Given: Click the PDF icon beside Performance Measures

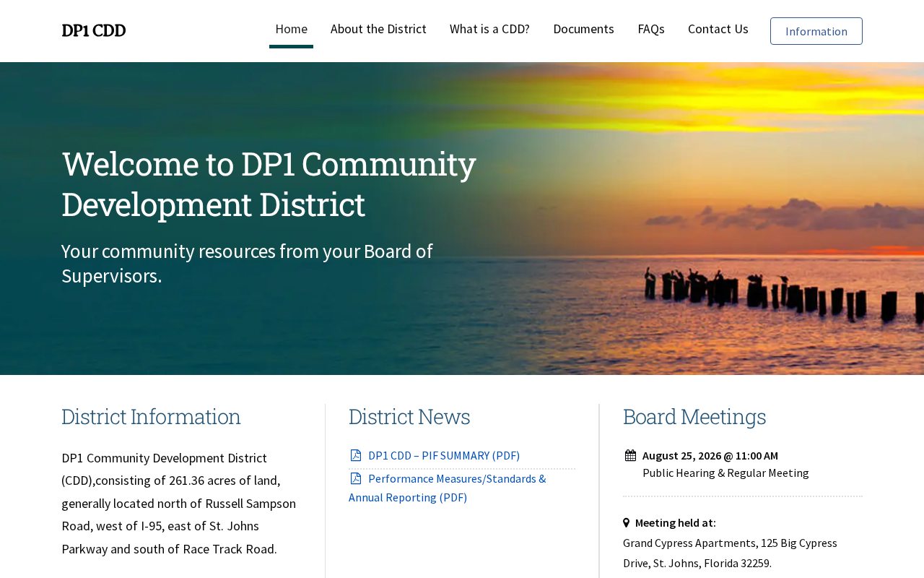Looking at the screenshot, I should pyautogui.click(x=355, y=478).
